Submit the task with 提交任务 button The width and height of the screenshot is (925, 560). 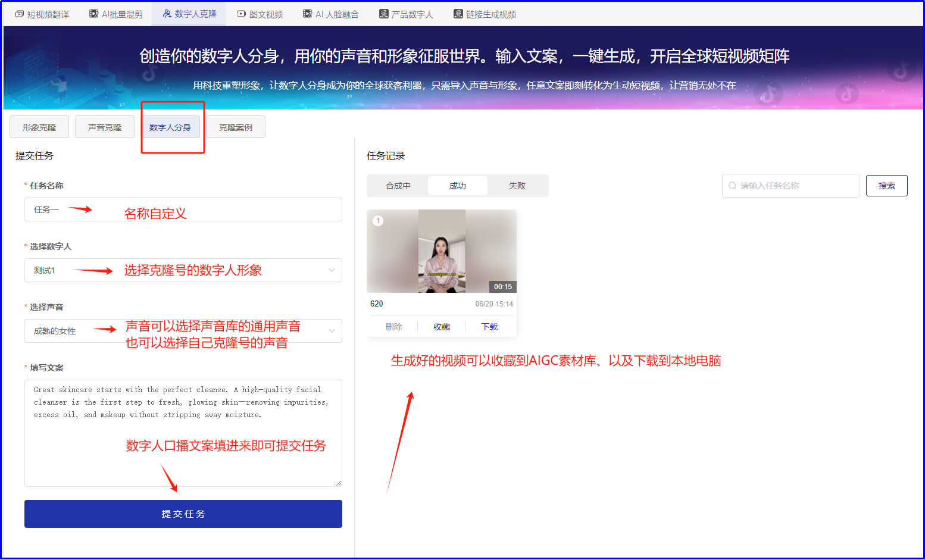pos(183,513)
